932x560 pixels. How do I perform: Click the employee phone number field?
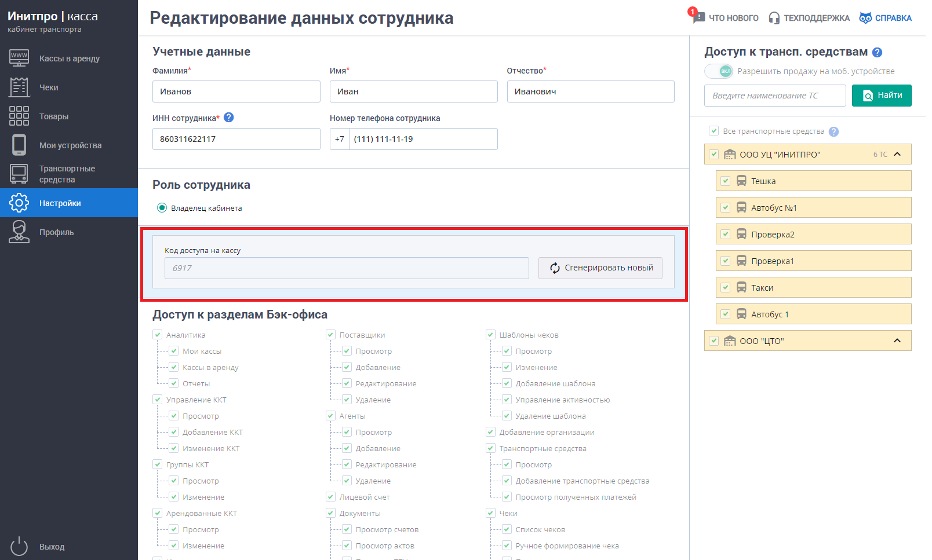(424, 139)
